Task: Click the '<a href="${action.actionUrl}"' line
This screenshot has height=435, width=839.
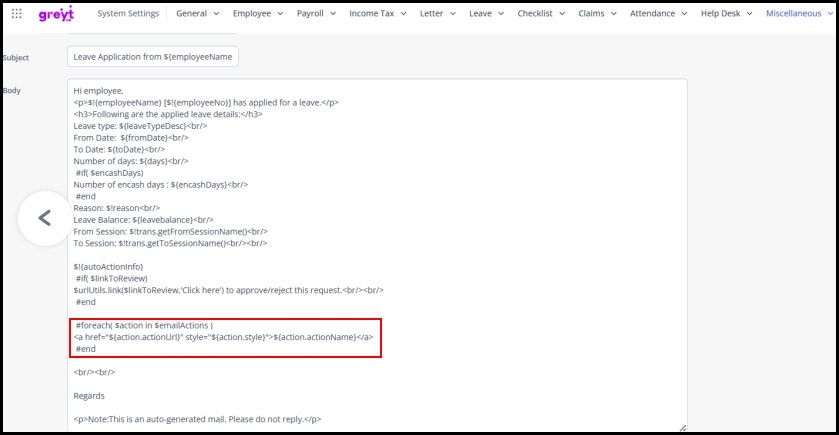Action: tap(223, 337)
